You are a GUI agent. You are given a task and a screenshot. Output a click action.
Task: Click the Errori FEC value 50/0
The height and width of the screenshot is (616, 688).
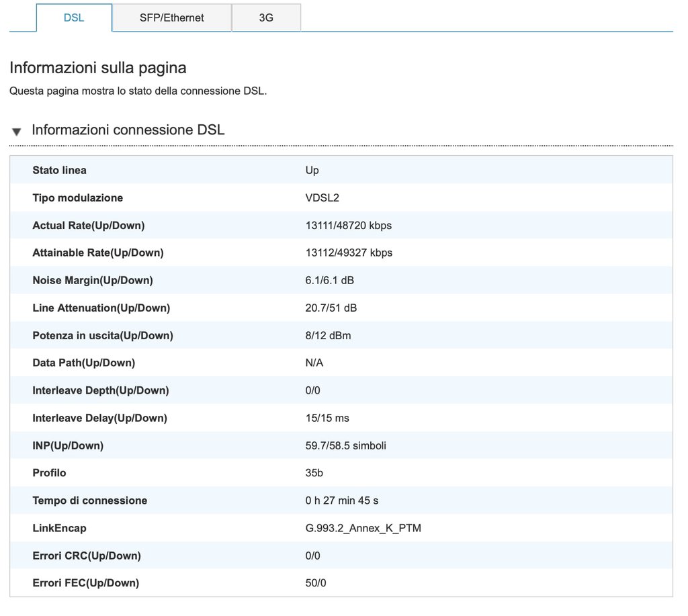tap(316, 584)
